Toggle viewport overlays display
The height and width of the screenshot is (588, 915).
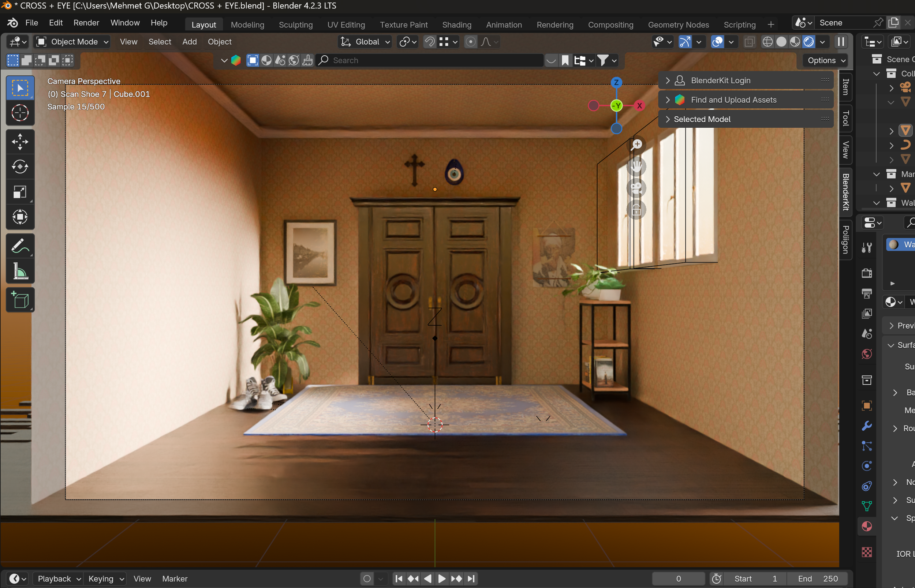coord(718,42)
